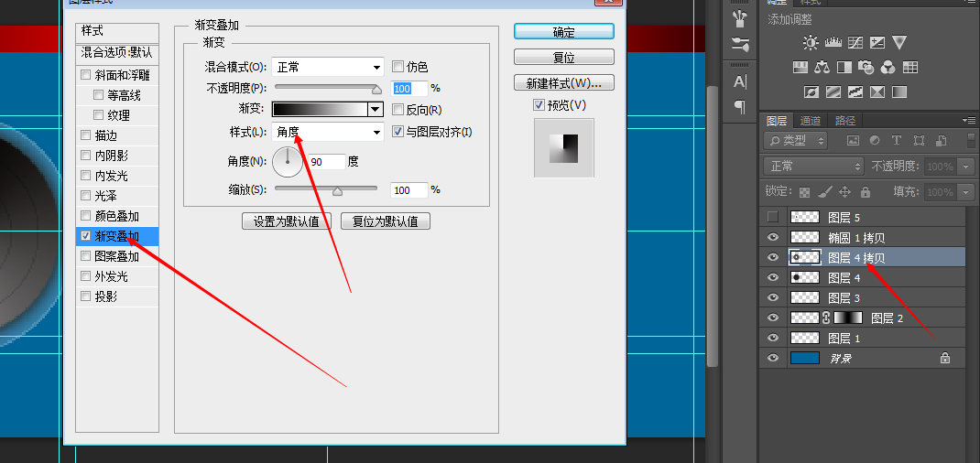Click 确定 OK button
This screenshot has width=980, height=463.
tap(564, 32)
